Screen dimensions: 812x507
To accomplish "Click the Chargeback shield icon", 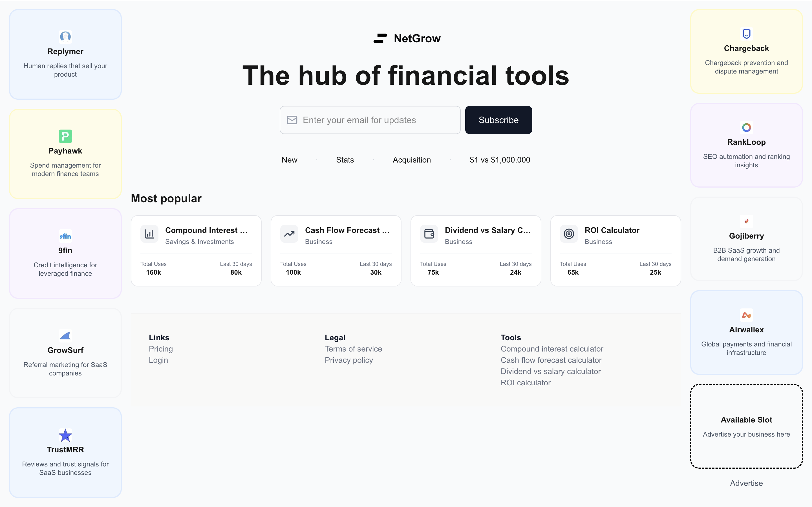I will pos(746,34).
